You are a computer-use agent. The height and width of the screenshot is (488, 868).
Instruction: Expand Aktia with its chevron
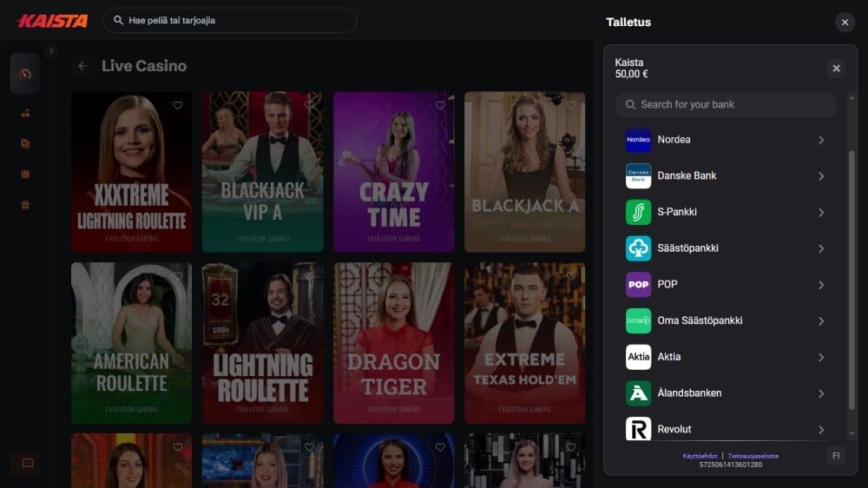click(821, 357)
